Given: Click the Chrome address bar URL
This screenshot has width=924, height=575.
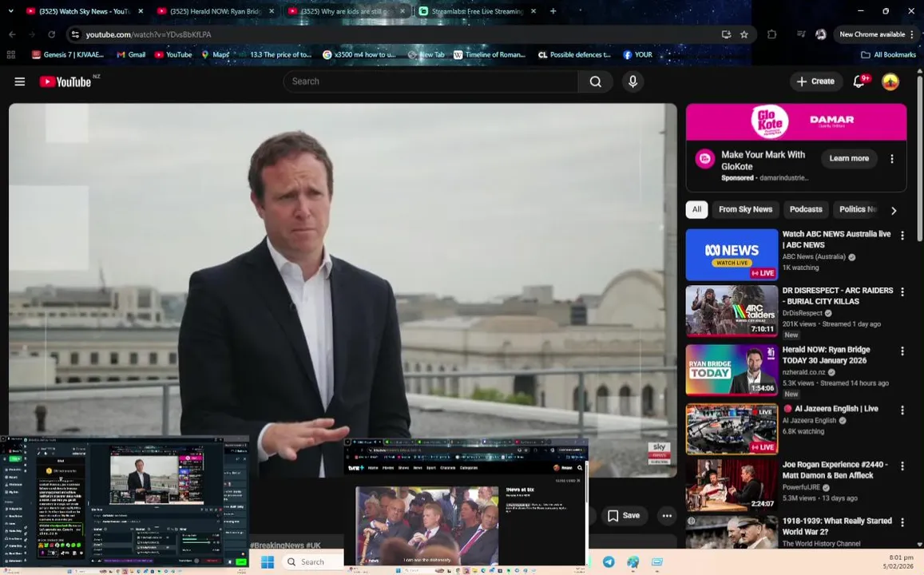Looking at the screenshot, I should pos(149,35).
